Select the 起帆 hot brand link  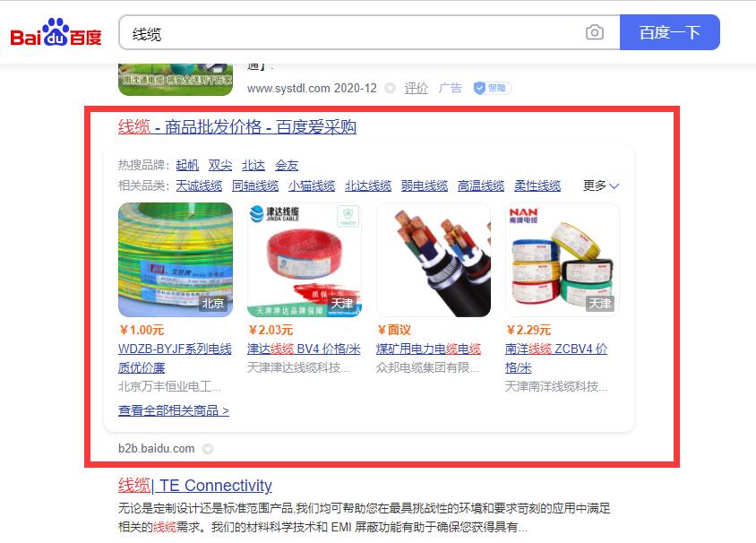(187, 166)
